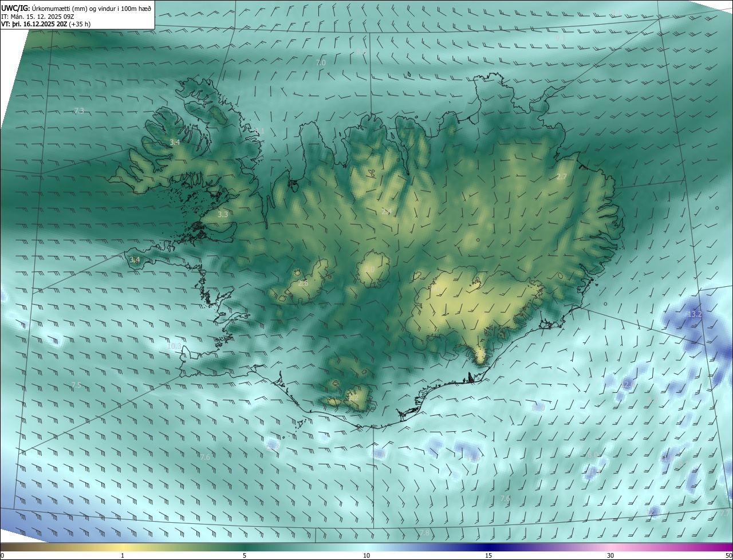Click the 10 tick label of colorbar
The width and height of the screenshot is (733, 560).
click(366, 555)
